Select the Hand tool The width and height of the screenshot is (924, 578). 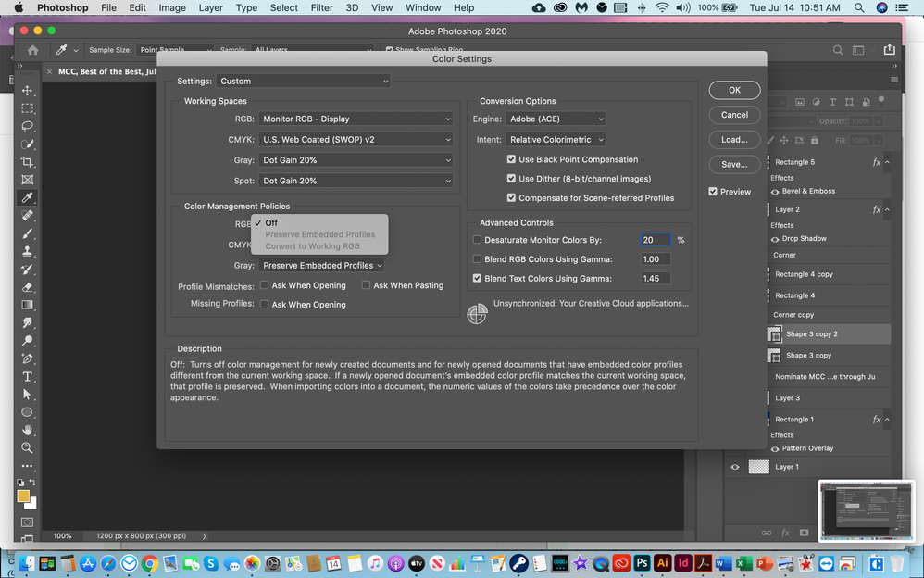(28, 430)
